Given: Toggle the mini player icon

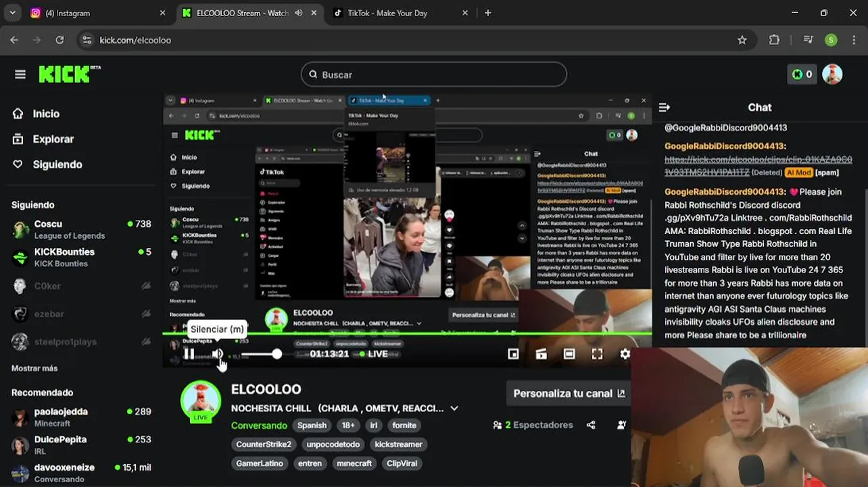Looking at the screenshot, I should 513,354.
